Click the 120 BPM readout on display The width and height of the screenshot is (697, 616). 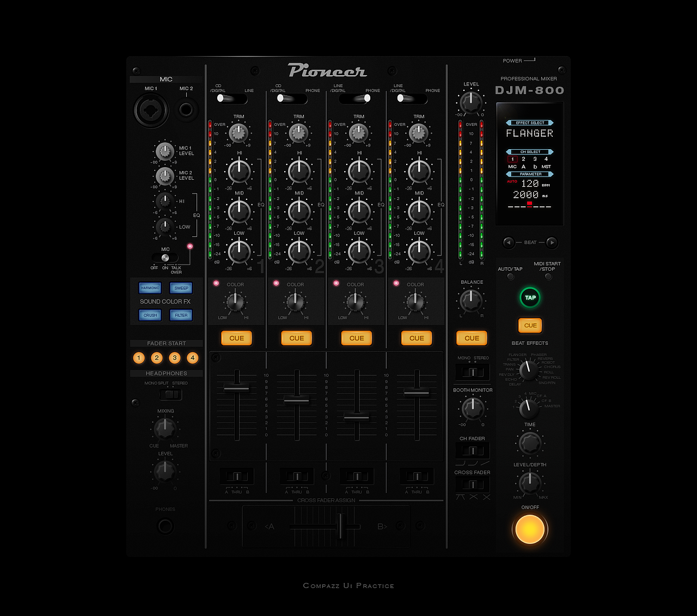click(530, 184)
